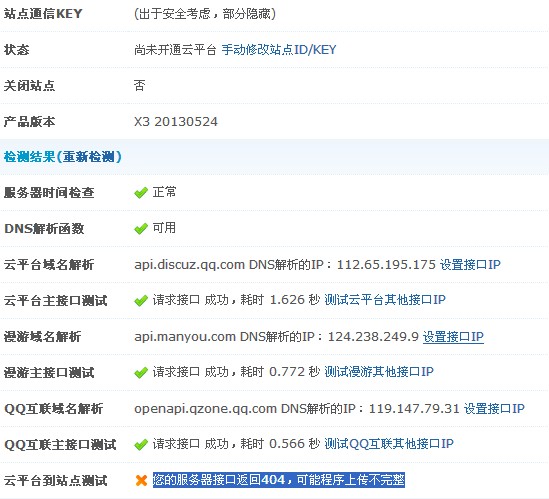Click green checkmark in 漫游主接口测试 row

[141, 373]
